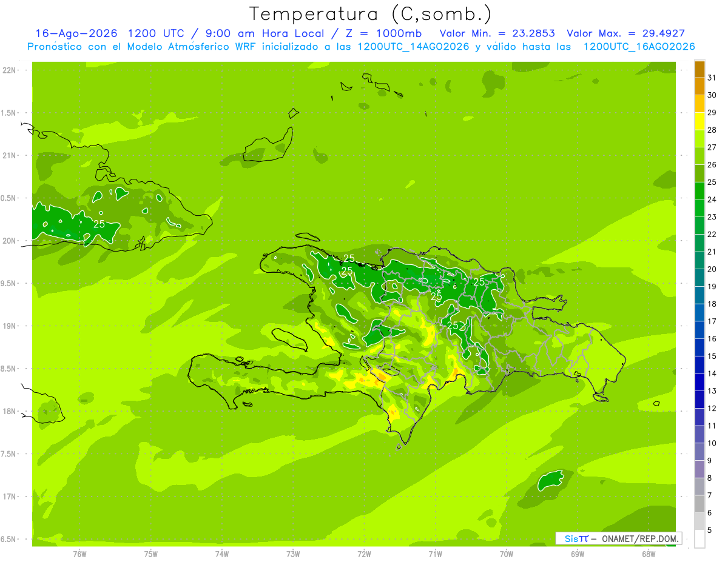Click the "70W" longitude label
The image size is (728, 562).
click(506, 554)
